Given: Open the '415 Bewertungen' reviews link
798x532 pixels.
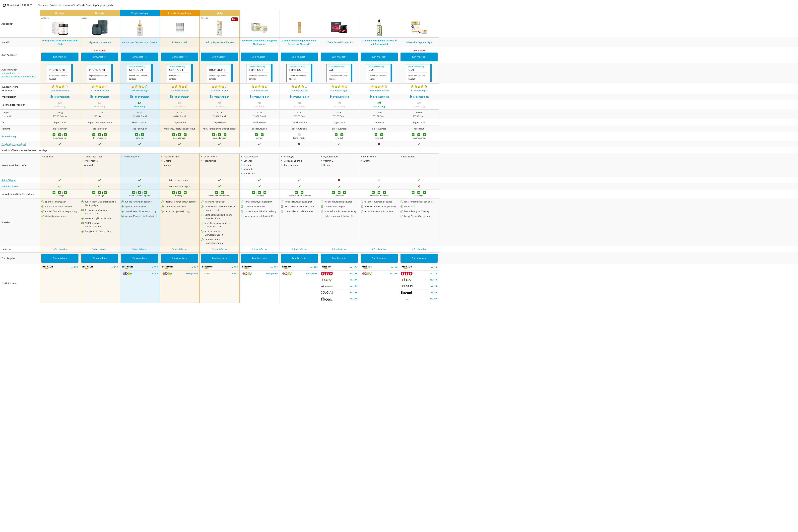Looking at the screenshot, I should (339, 91).
